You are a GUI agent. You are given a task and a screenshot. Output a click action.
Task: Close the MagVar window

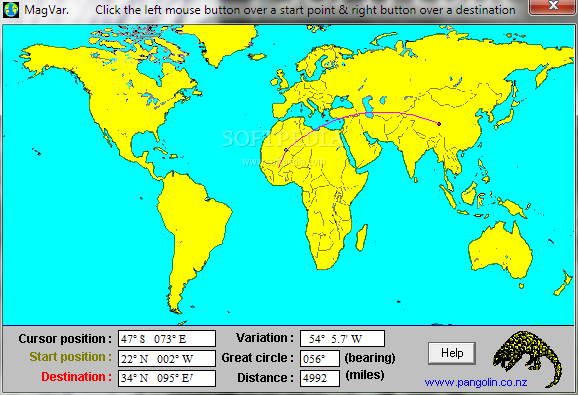pos(553,6)
